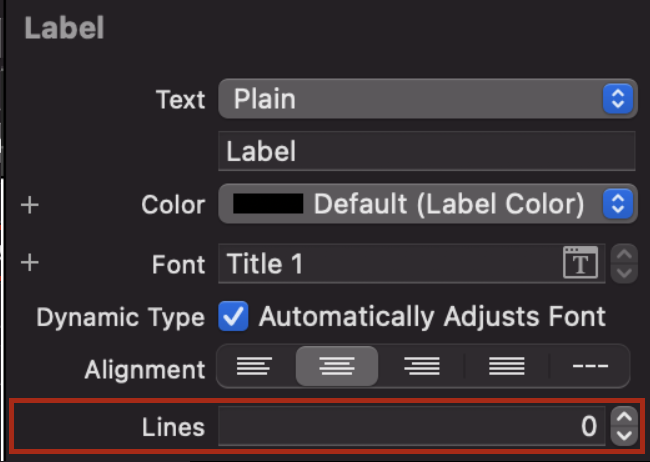650x462 pixels.
Task: Select left text alignment icon
Action: 254,366
